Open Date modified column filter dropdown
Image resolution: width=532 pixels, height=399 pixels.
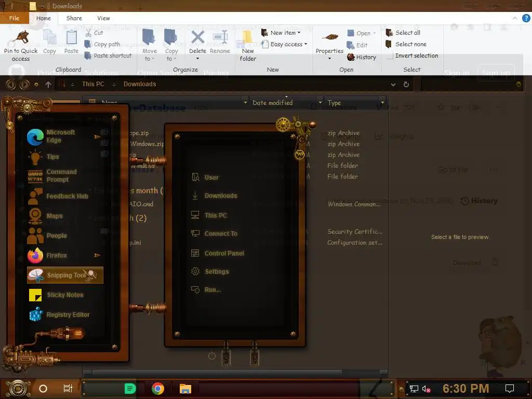coord(320,102)
